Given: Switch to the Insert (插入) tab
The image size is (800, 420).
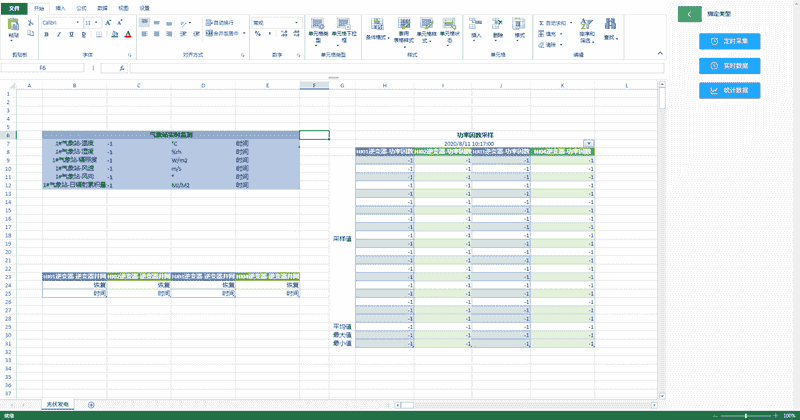Looking at the screenshot, I should tap(60, 8).
